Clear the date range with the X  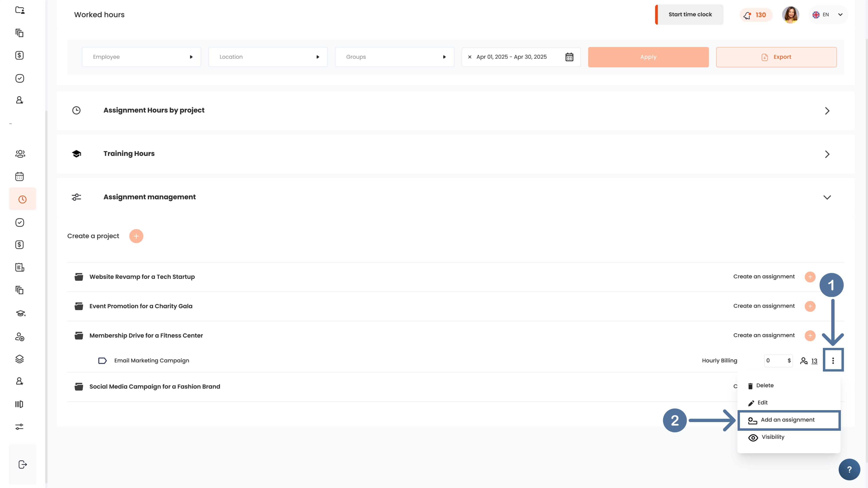[470, 57]
